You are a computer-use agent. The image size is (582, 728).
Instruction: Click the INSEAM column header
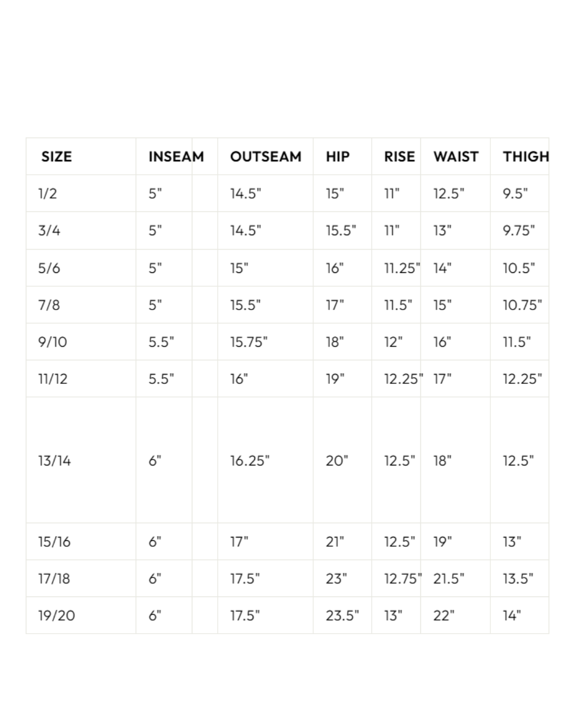pyautogui.click(x=176, y=157)
